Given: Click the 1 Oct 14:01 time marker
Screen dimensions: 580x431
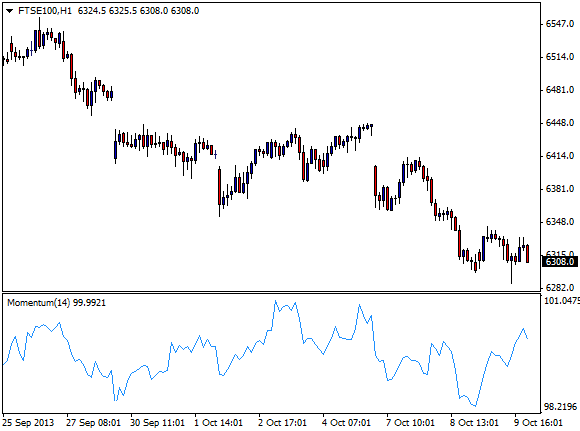Looking at the screenshot, I should pyautogui.click(x=219, y=422).
